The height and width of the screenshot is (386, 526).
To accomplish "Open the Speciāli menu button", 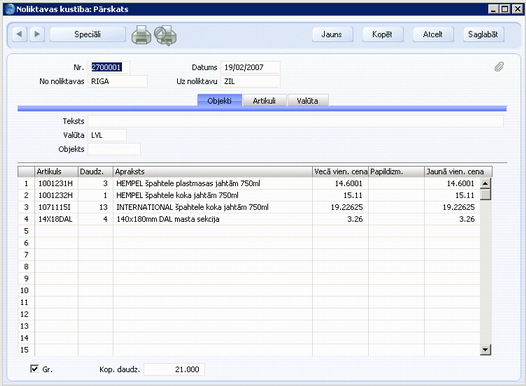I will (88, 34).
